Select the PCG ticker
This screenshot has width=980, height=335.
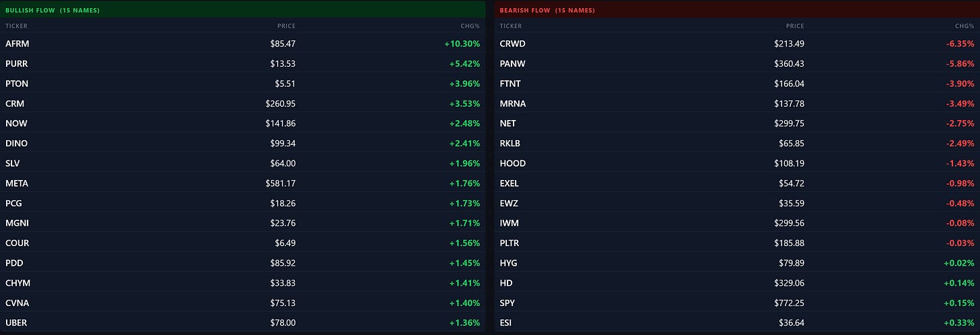tap(14, 203)
